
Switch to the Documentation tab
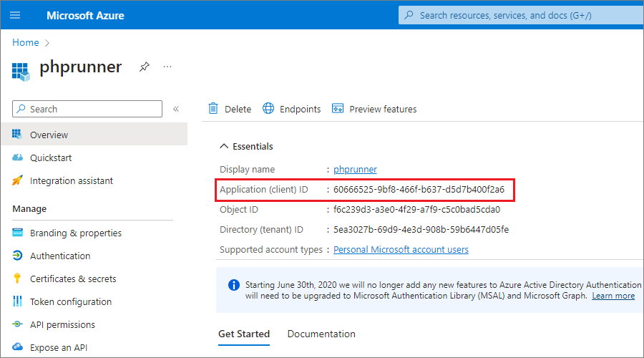point(321,334)
